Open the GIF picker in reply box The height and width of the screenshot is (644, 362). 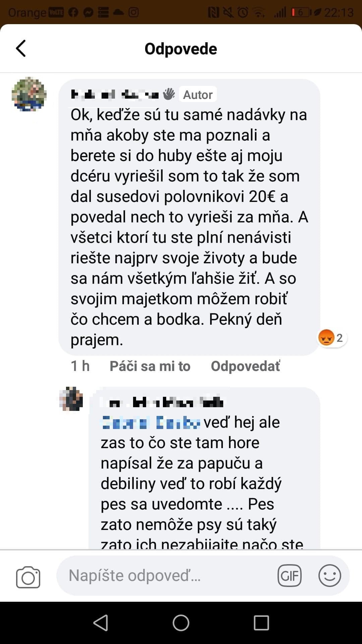tap(290, 576)
